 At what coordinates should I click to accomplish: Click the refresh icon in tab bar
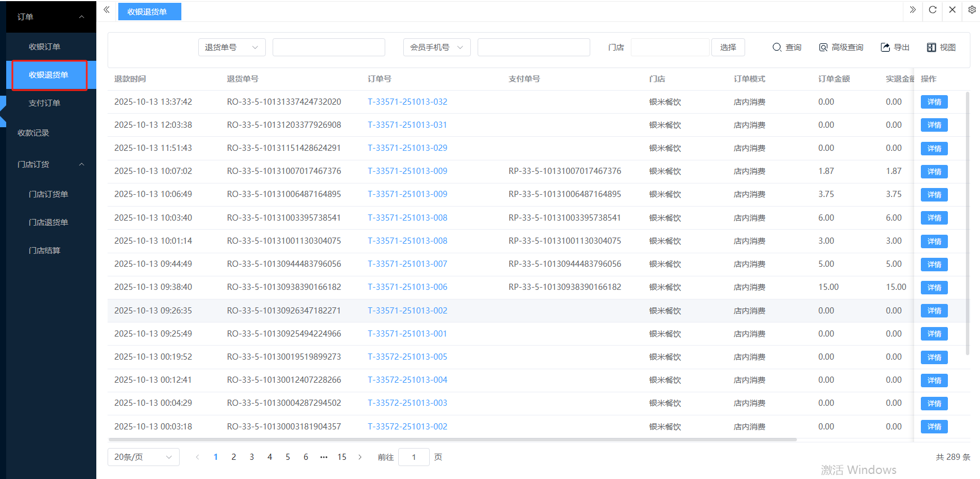[x=933, y=10]
